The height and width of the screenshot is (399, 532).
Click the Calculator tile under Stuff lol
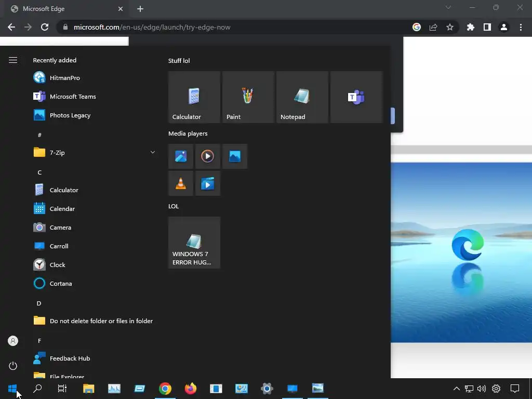point(194,97)
